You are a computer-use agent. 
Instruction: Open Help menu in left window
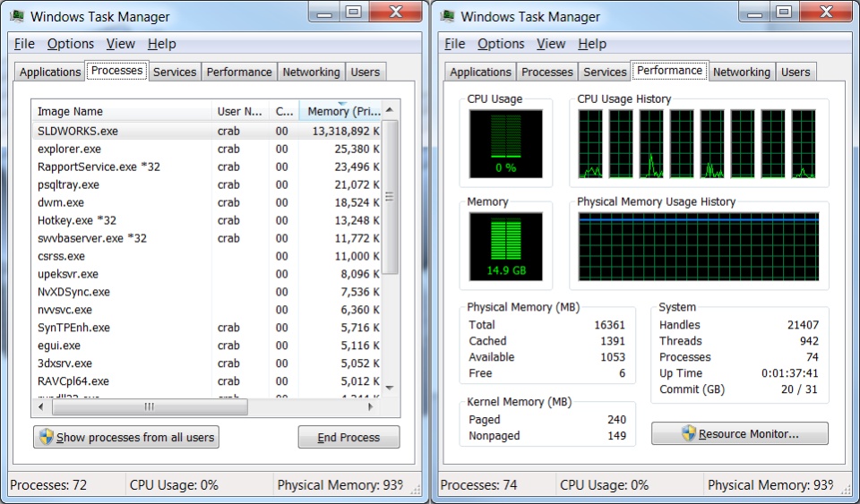pos(162,44)
